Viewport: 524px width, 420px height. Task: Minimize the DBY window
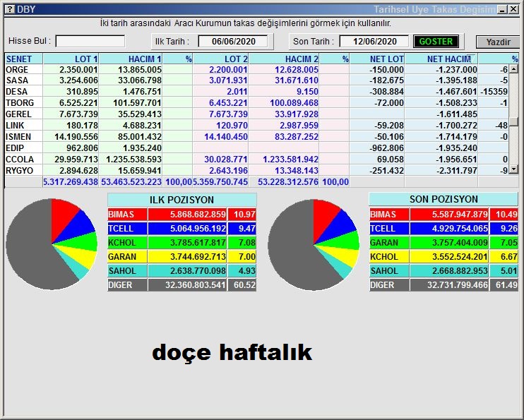(x=502, y=9)
